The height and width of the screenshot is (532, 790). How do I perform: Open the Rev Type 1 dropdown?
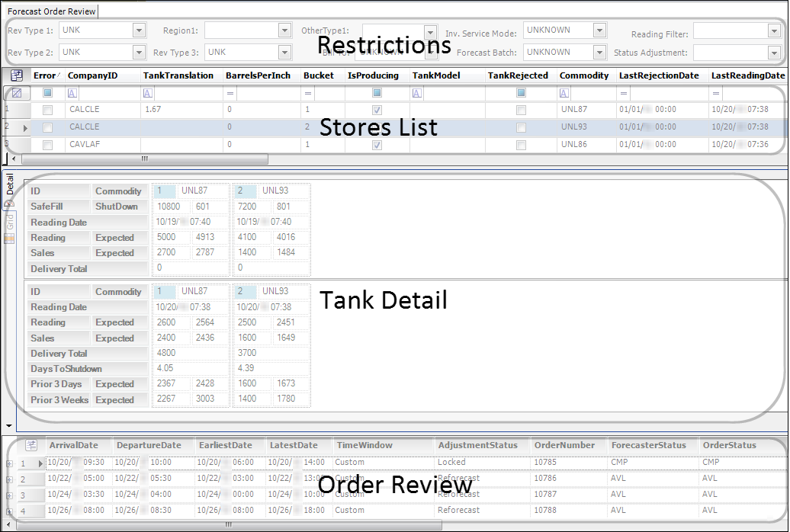click(139, 30)
